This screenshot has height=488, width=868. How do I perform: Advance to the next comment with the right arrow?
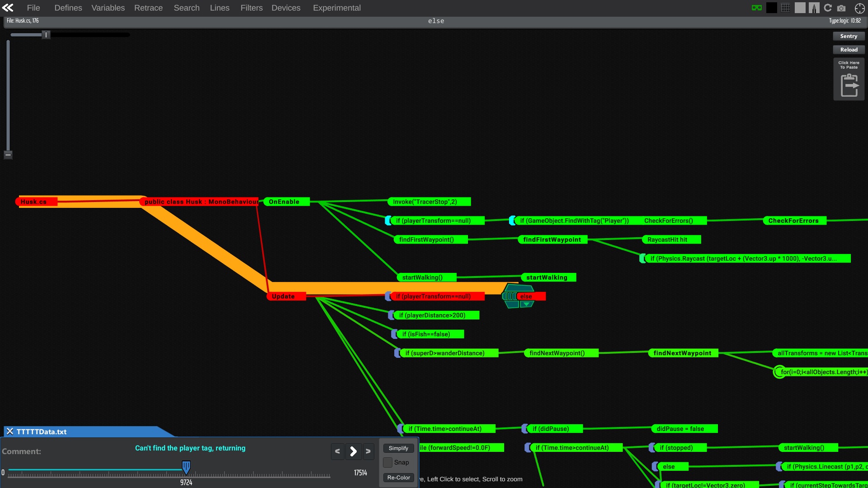pyautogui.click(x=353, y=451)
